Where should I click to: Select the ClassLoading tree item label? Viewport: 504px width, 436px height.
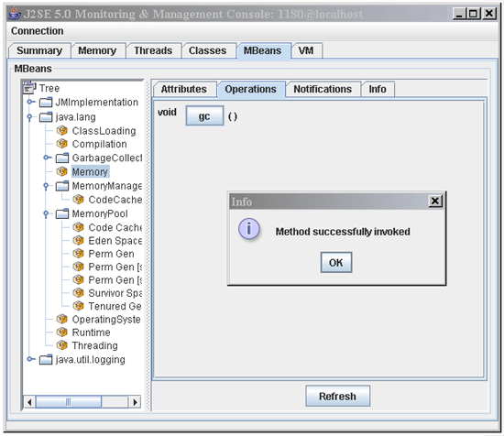(x=104, y=131)
